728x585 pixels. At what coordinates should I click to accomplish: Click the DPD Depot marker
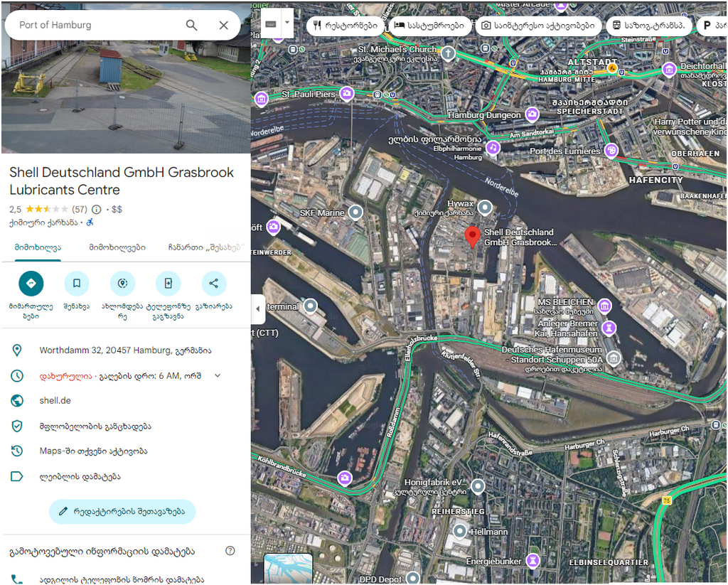point(413,578)
